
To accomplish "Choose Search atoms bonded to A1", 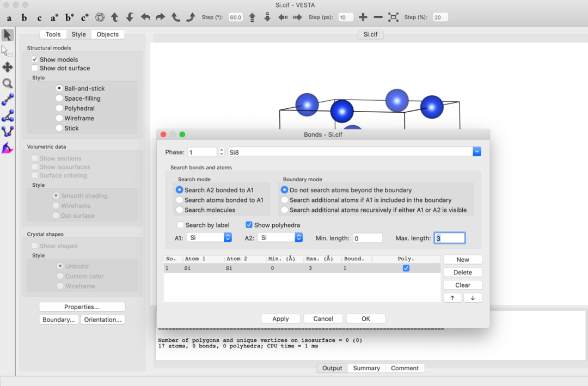I will point(179,200).
